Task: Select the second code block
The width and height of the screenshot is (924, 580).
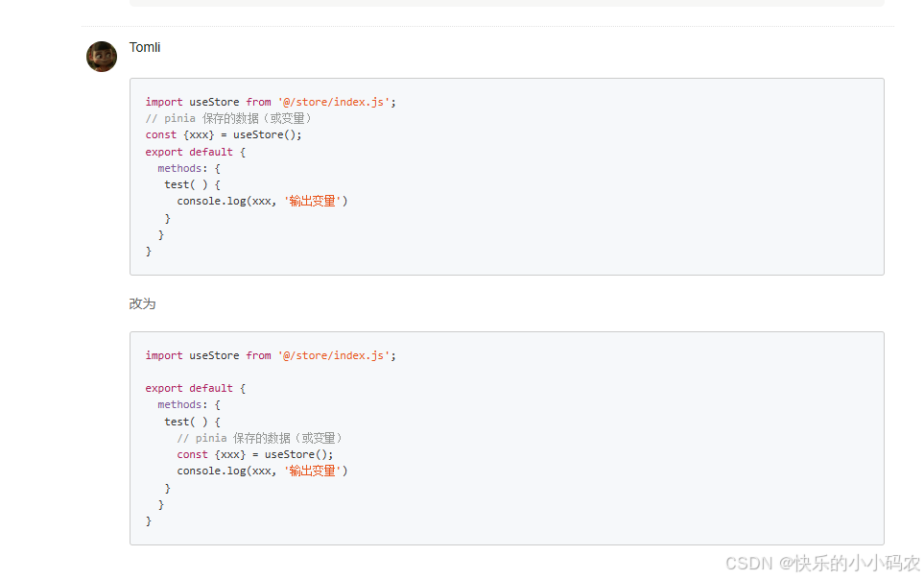Action: click(507, 437)
